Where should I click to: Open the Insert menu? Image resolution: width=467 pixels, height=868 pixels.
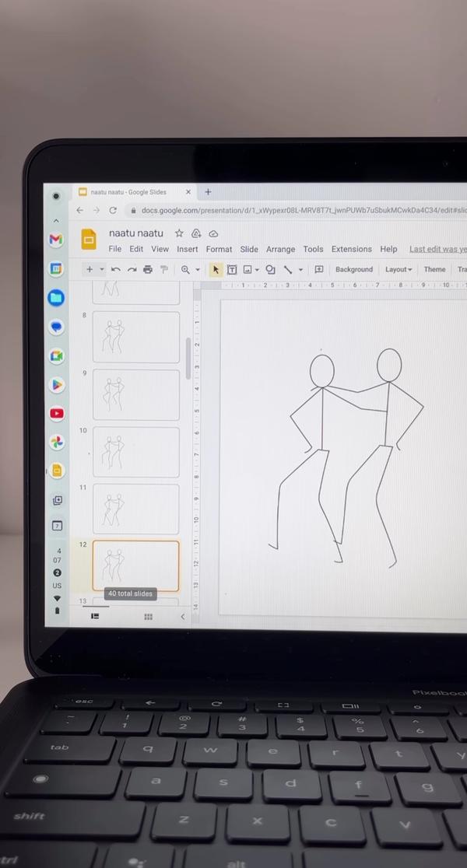click(187, 249)
